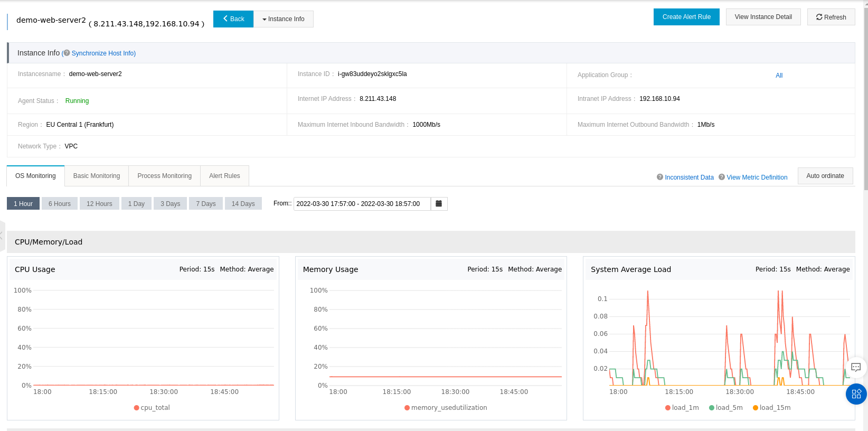This screenshot has height=431, width=868.
Task: Click Internet IP address 8.211.43.148 value
Action: [378, 99]
